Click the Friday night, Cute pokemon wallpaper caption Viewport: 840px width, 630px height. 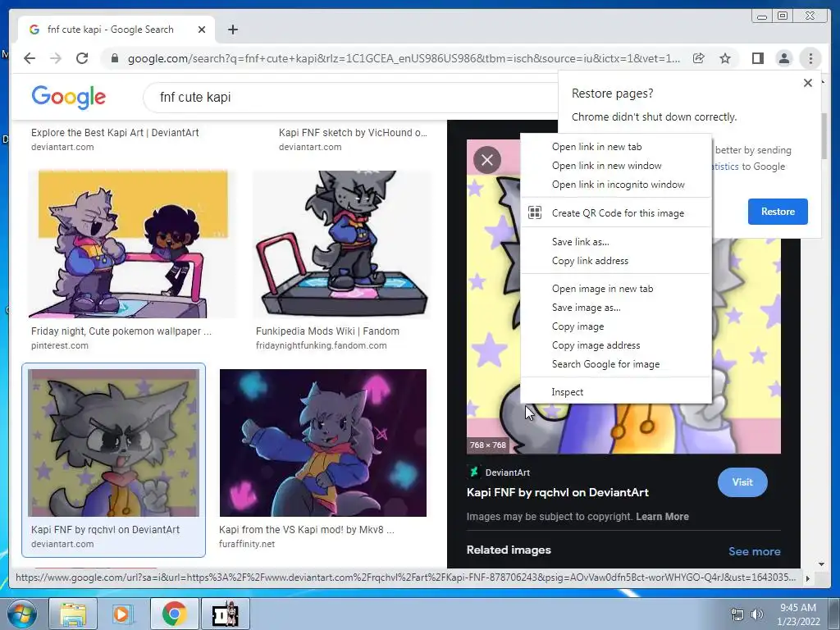121,331
